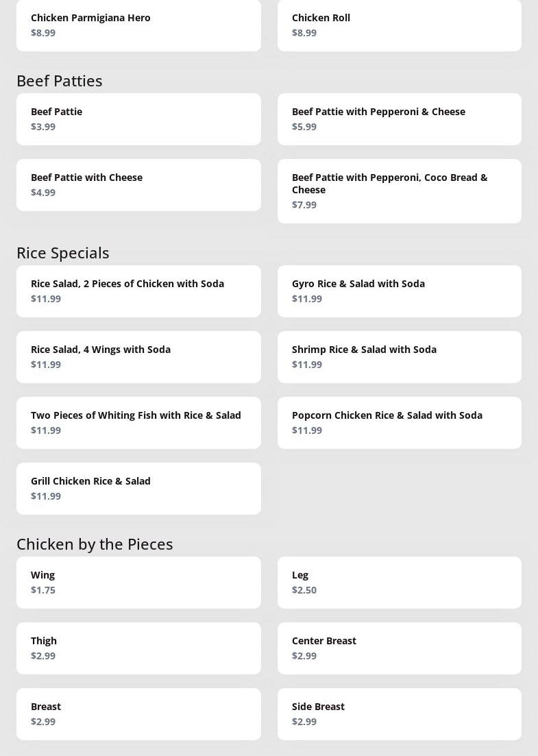This screenshot has width=538, height=756.
Task: Select Rice Salad, 4 Wings with Soda
Action: pos(138,356)
